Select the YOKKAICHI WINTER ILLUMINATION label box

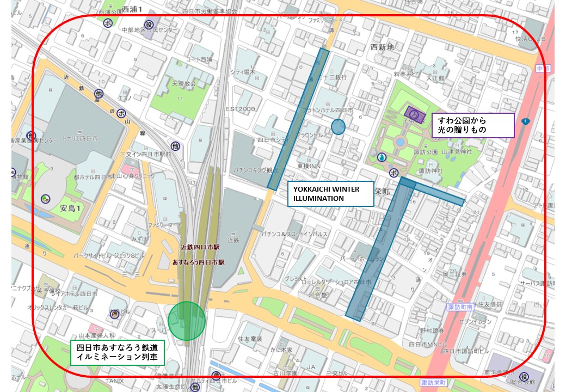coord(330,194)
